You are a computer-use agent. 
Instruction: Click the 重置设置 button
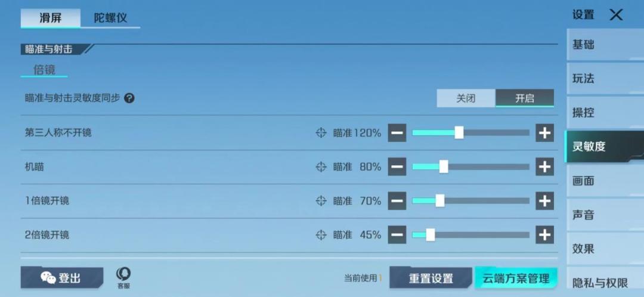[x=431, y=279]
